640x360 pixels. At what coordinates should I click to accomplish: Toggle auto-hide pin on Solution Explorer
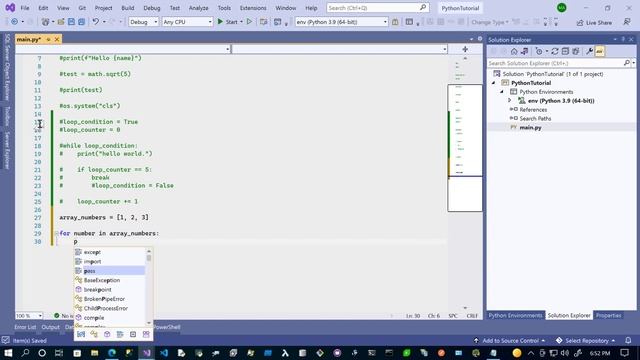point(623,40)
